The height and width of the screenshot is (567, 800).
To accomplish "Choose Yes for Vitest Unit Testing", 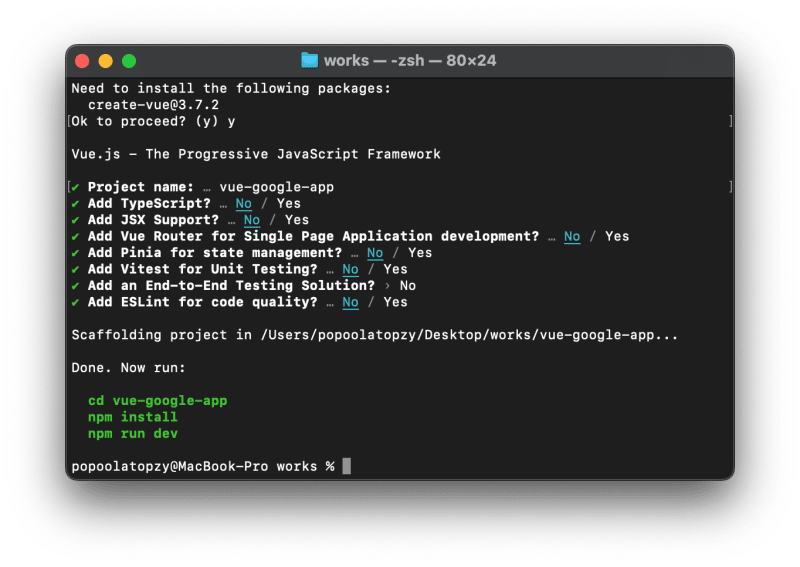I will pos(395,269).
